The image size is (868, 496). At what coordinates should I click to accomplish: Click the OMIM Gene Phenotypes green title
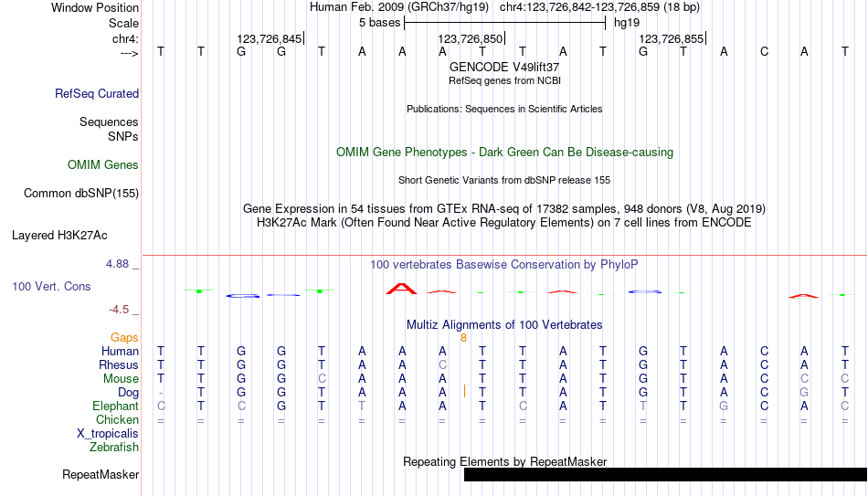(504, 153)
